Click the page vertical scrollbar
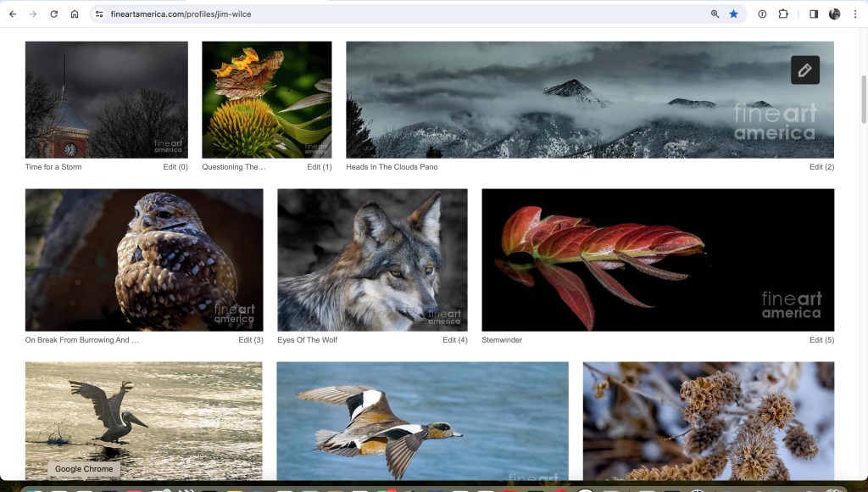The height and width of the screenshot is (492, 868). (x=863, y=93)
